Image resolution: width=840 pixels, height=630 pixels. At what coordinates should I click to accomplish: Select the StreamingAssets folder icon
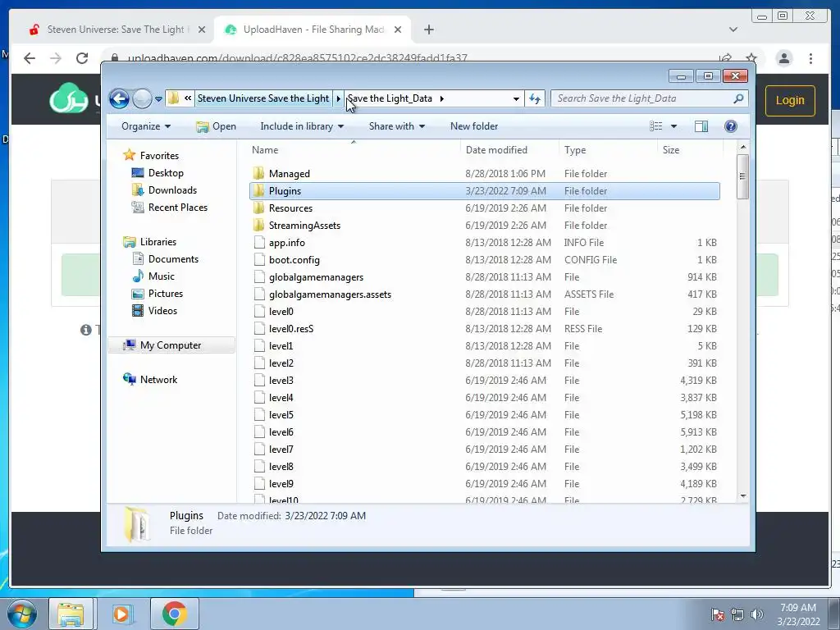258,225
